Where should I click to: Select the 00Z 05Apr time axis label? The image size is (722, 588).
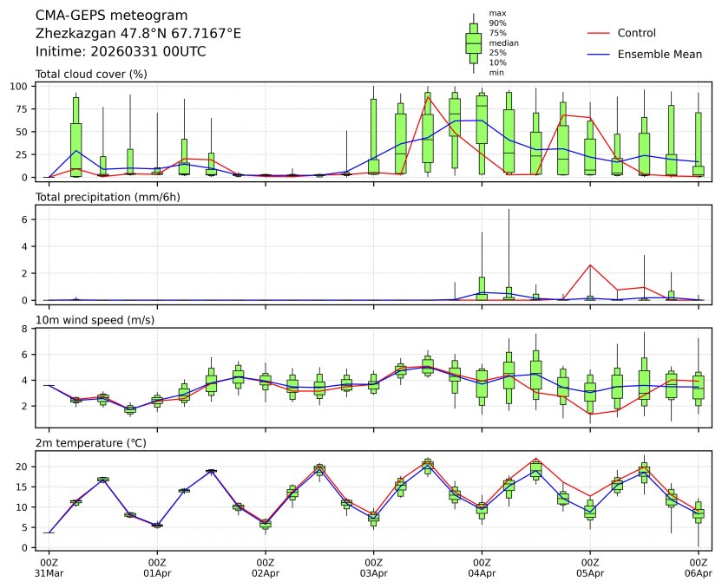[590, 568]
